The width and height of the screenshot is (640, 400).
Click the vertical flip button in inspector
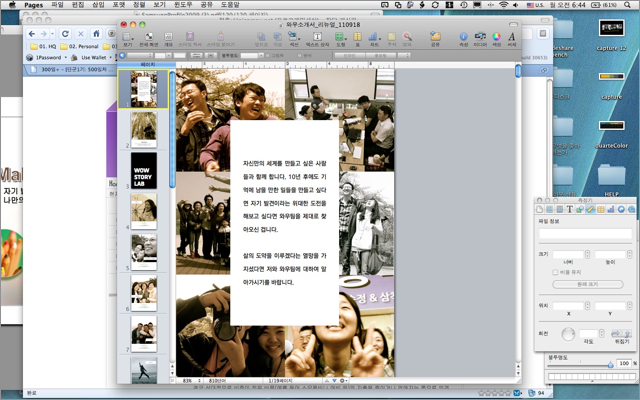(629, 333)
